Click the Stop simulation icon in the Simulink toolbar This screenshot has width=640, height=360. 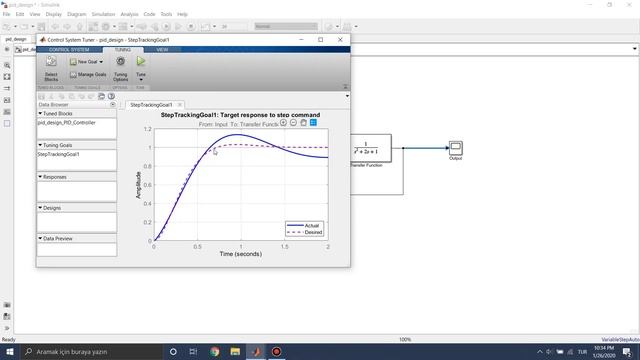pyautogui.click(x=191, y=27)
